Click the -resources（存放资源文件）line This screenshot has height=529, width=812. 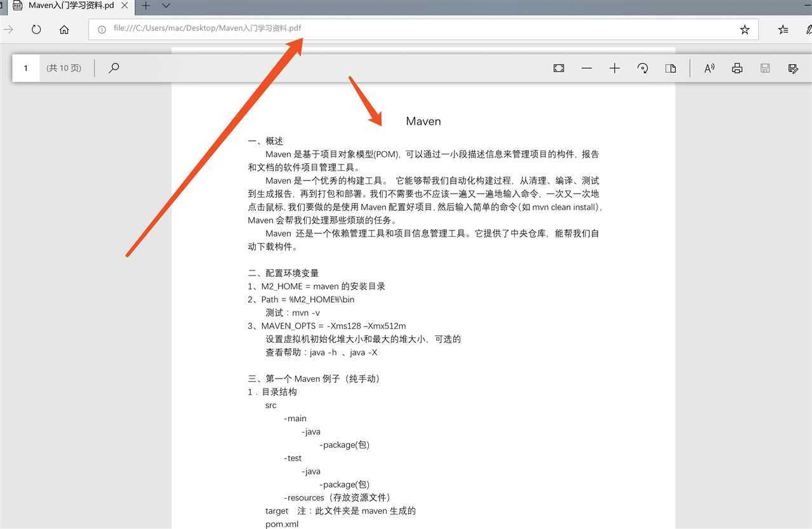coord(337,497)
